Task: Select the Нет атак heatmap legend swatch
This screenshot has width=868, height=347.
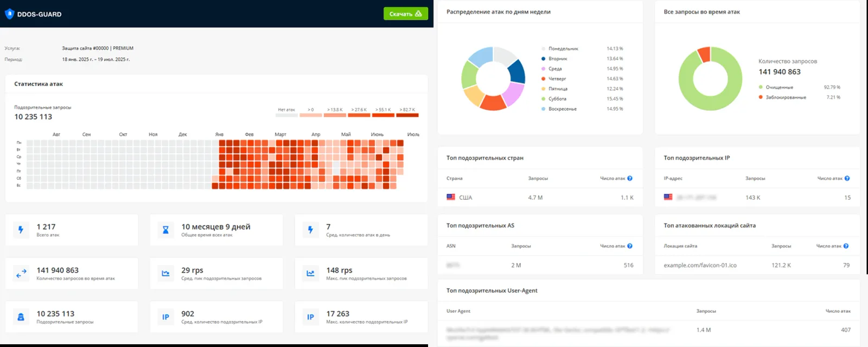Action: 286,115
